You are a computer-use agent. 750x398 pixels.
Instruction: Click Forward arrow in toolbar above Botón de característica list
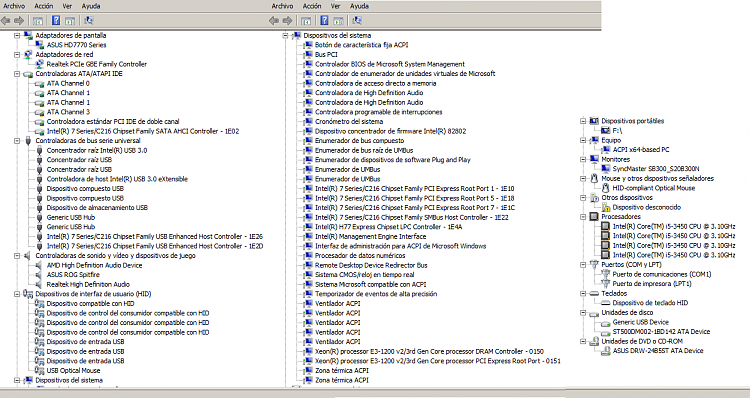click(x=287, y=21)
